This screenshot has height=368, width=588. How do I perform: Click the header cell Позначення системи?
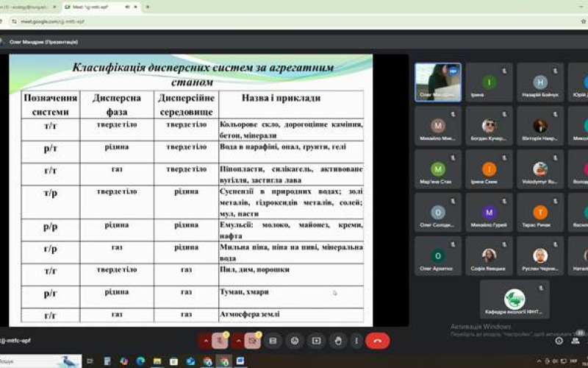coord(51,105)
